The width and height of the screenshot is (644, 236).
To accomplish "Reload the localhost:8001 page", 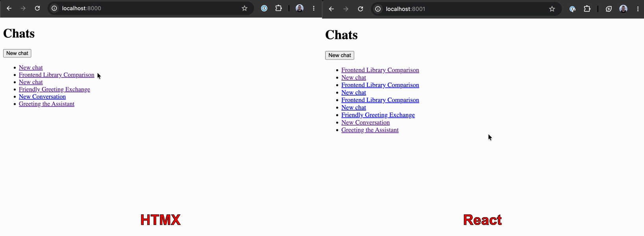I will (361, 9).
